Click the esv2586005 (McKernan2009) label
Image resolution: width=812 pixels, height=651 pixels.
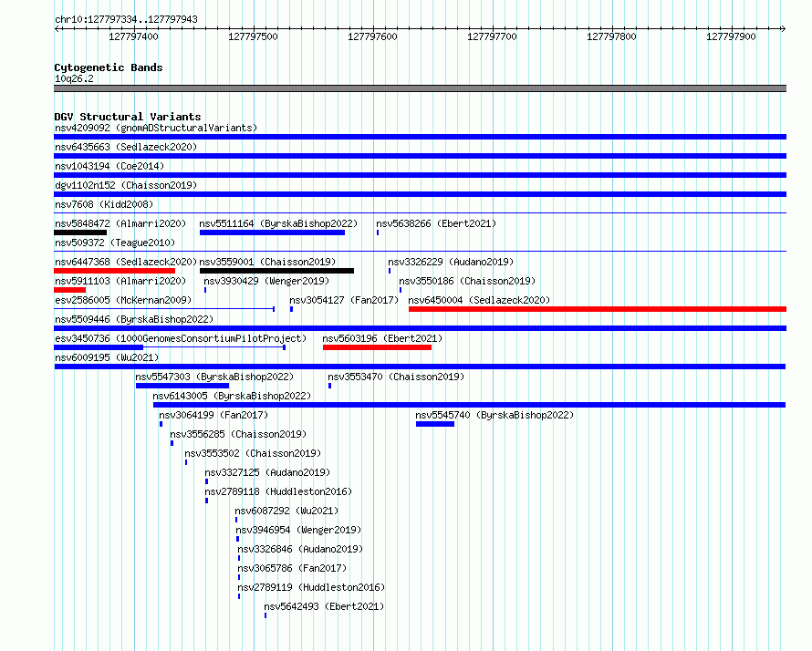pyautogui.click(x=123, y=300)
